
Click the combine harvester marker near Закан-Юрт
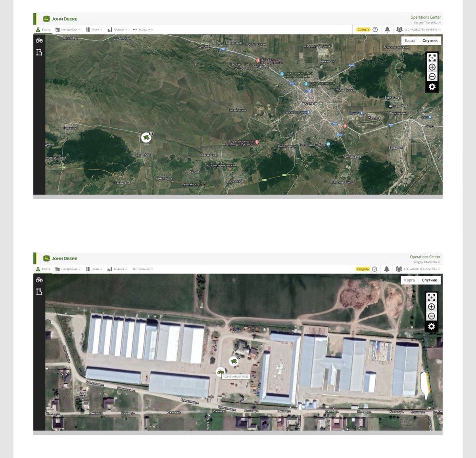coord(146,137)
